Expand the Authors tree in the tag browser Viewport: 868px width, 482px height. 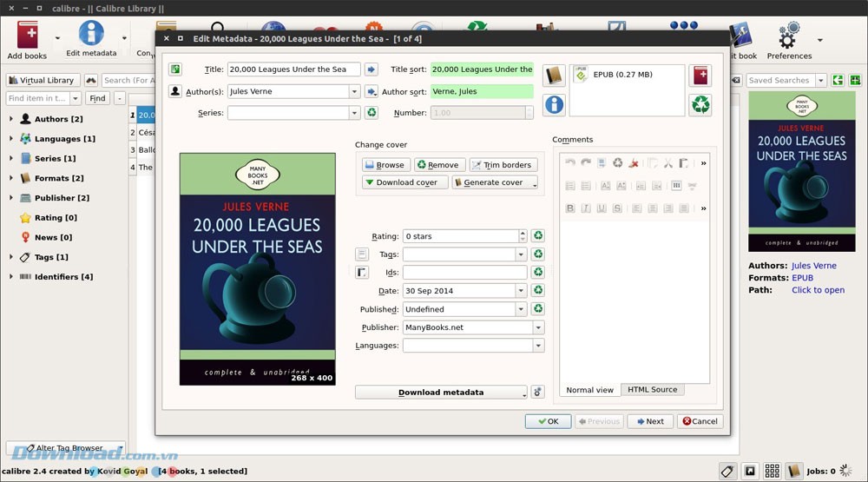(10, 119)
